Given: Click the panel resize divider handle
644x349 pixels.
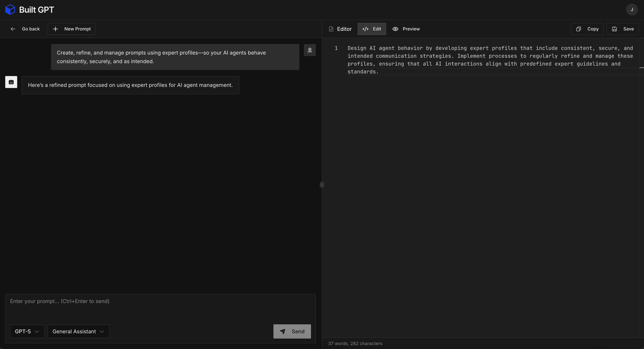Looking at the screenshot, I should 322,185.
